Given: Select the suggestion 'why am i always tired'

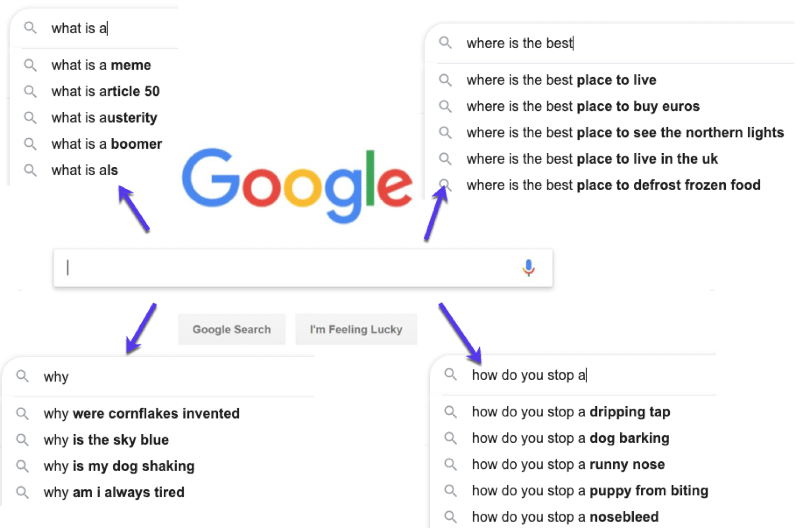Looking at the screenshot, I should point(113,492).
